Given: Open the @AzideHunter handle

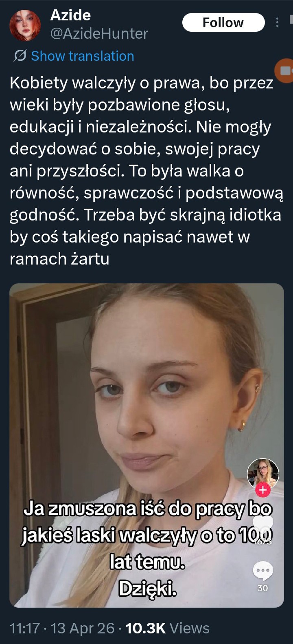Looking at the screenshot, I should tap(99, 33).
